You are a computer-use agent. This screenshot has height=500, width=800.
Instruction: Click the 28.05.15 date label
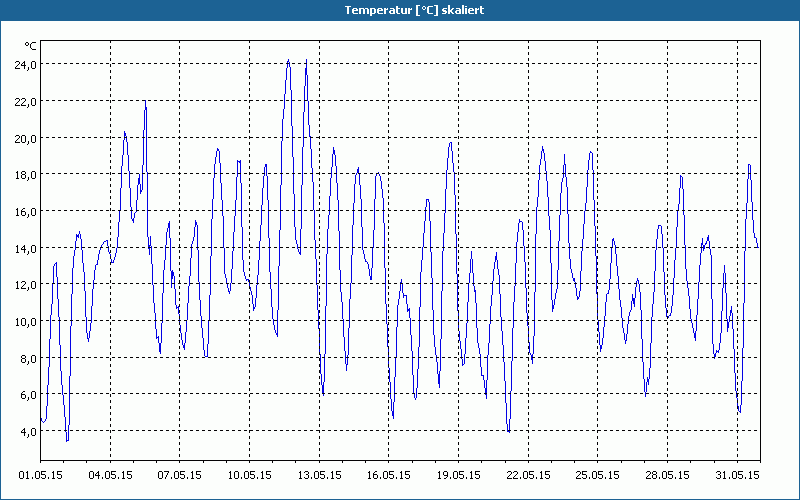pyautogui.click(x=667, y=475)
